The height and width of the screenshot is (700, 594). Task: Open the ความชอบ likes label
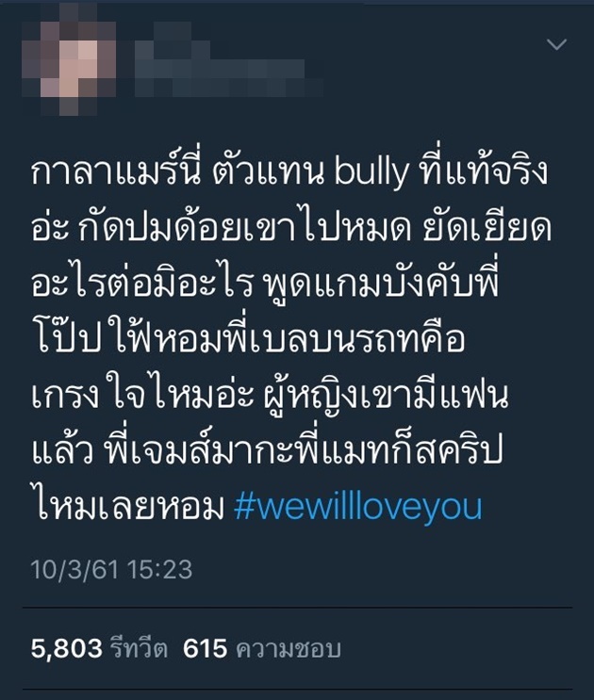click(289, 648)
